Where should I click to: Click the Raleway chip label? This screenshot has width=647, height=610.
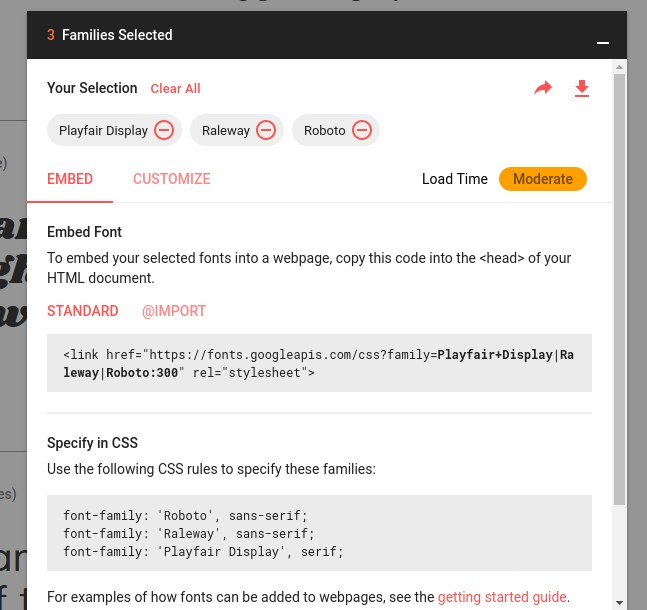[226, 130]
